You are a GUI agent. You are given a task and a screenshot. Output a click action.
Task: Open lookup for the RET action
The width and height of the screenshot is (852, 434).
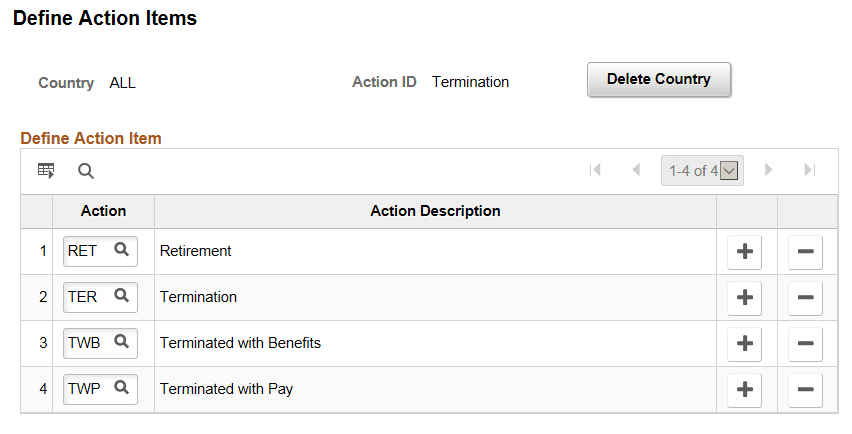click(x=121, y=251)
